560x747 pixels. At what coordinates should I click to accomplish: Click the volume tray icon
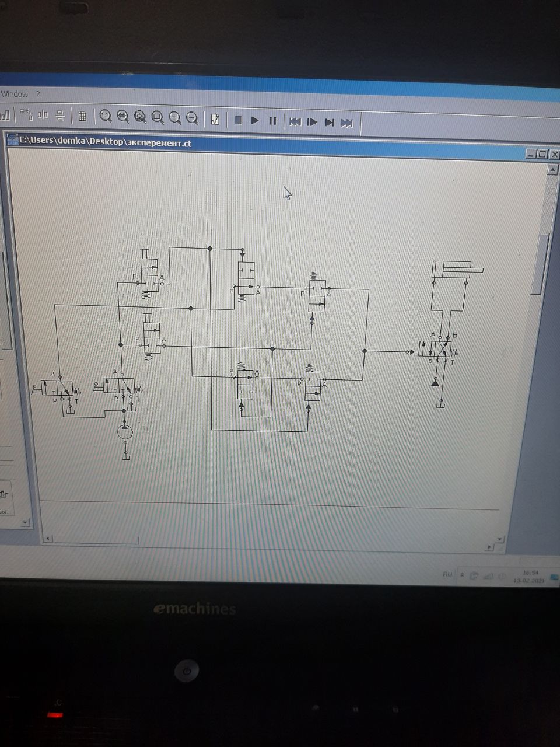(x=502, y=576)
